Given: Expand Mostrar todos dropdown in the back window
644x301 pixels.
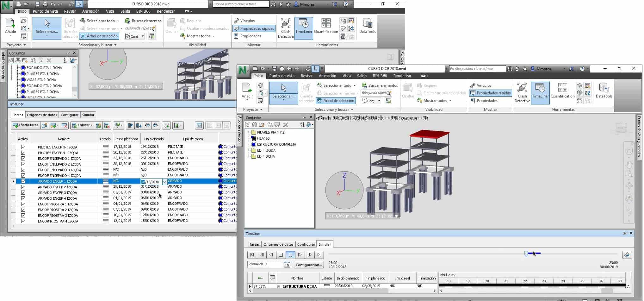Looking at the screenshot, I should 214,36.
